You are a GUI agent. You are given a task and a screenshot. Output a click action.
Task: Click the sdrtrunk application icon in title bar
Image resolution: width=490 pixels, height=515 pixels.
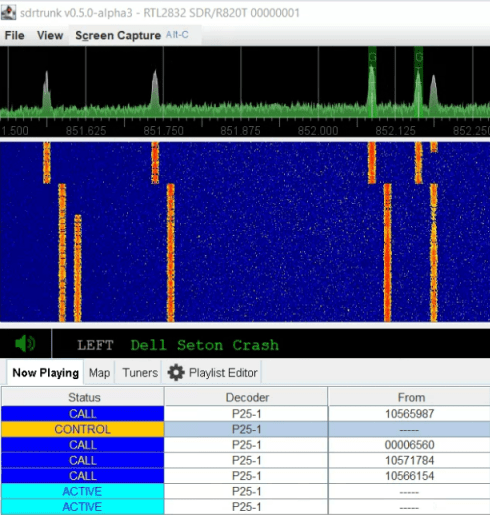point(8,13)
